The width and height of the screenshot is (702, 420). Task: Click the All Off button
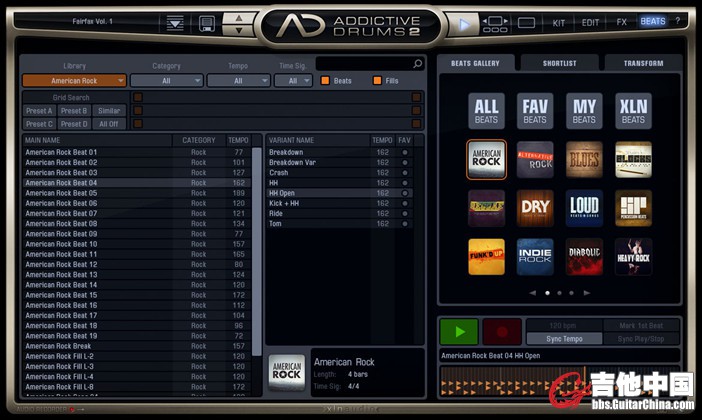point(107,124)
